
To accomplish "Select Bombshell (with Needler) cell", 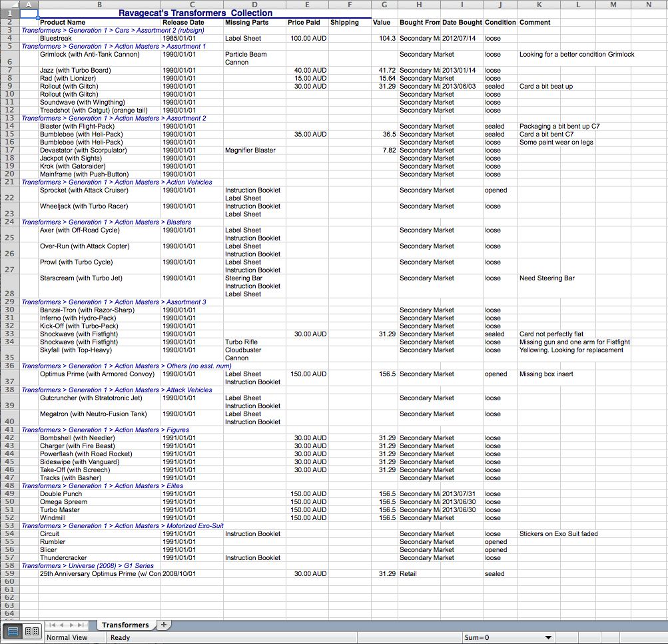I will click(99, 438).
